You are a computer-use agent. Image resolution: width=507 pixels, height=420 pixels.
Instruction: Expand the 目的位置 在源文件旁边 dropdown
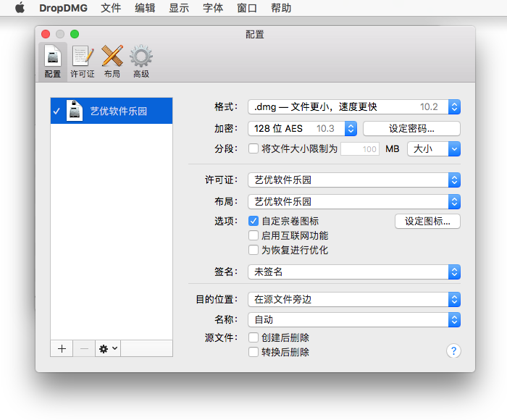354,299
